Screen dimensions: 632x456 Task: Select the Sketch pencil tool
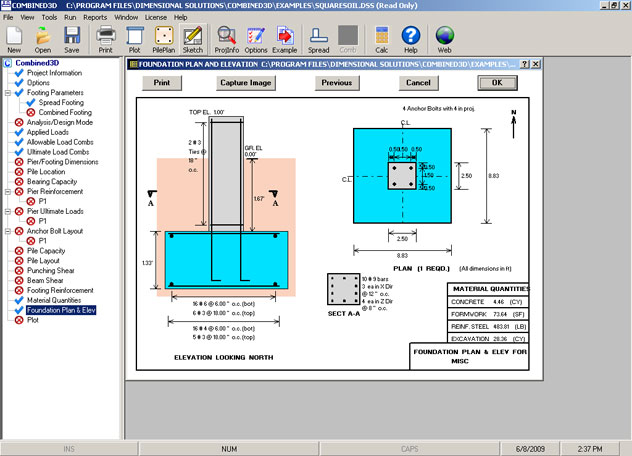coord(193,40)
